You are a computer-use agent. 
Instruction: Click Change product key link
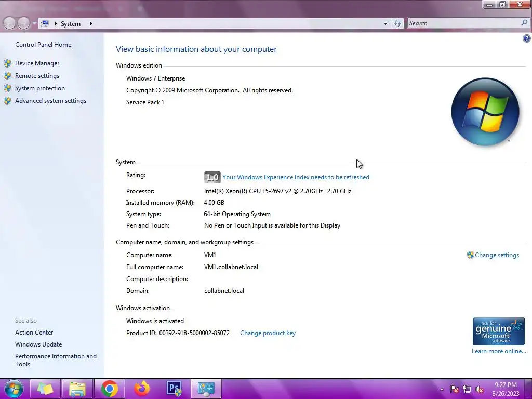pos(268,333)
